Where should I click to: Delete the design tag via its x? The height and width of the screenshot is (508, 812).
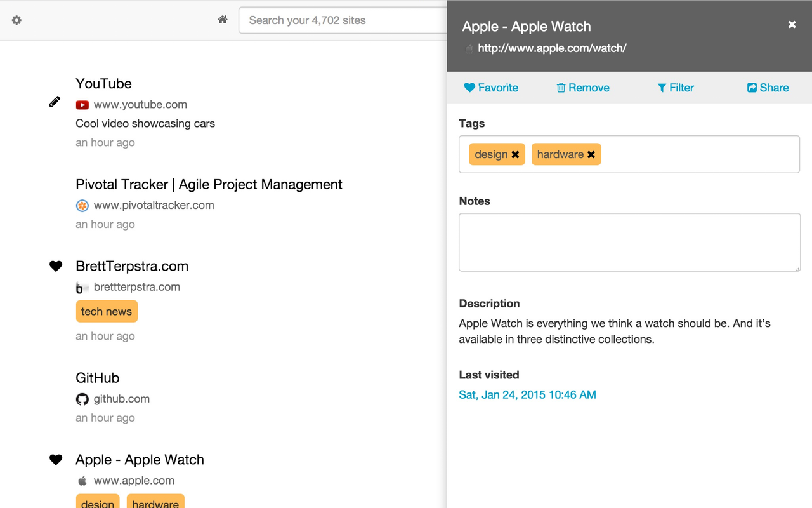coord(515,154)
